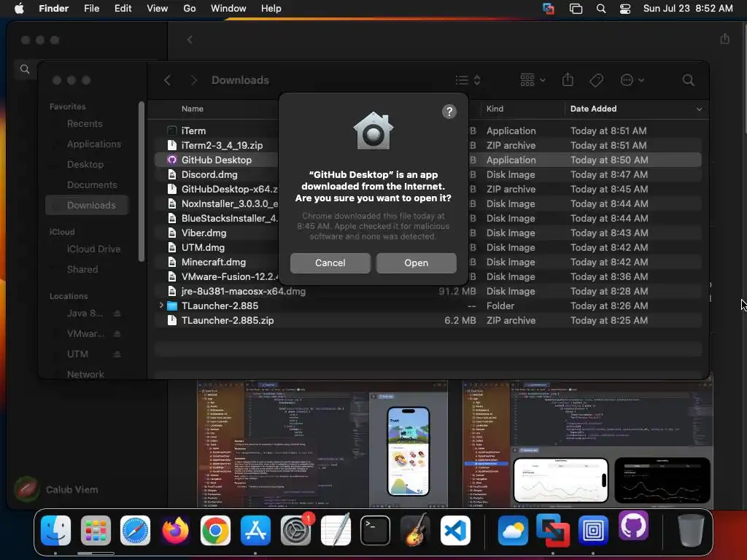
Task: Open the Finder menu
Action: click(53, 9)
